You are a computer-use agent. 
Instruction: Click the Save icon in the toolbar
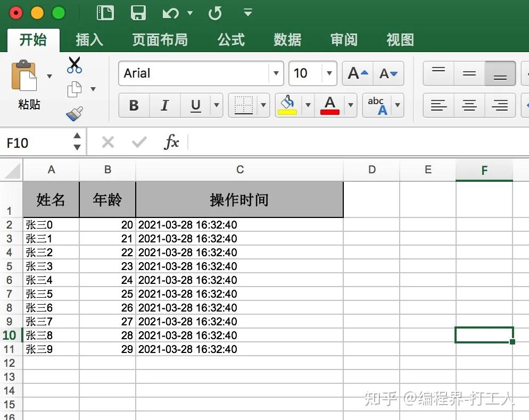pyautogui.click(x=138, y=12)
